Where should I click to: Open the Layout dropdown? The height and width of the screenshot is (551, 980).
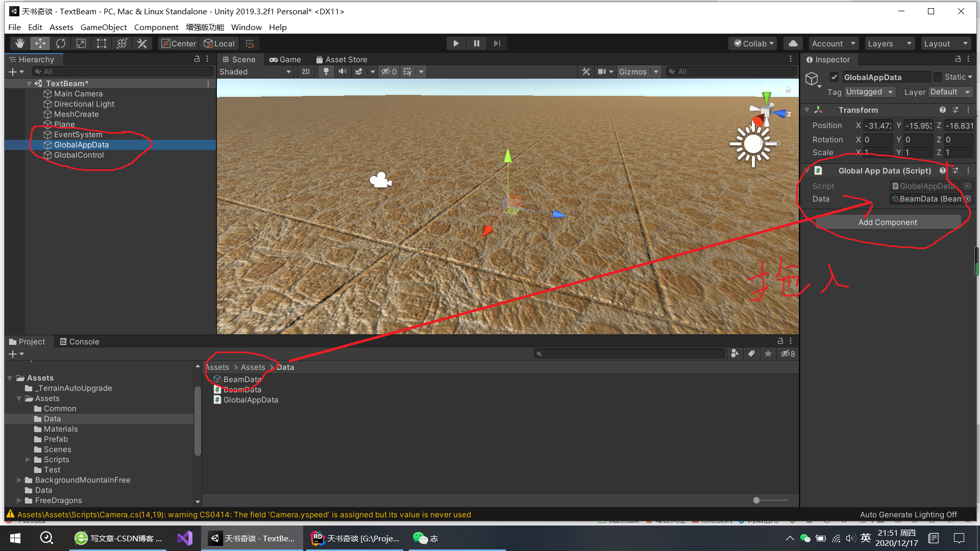click(945, 43)
